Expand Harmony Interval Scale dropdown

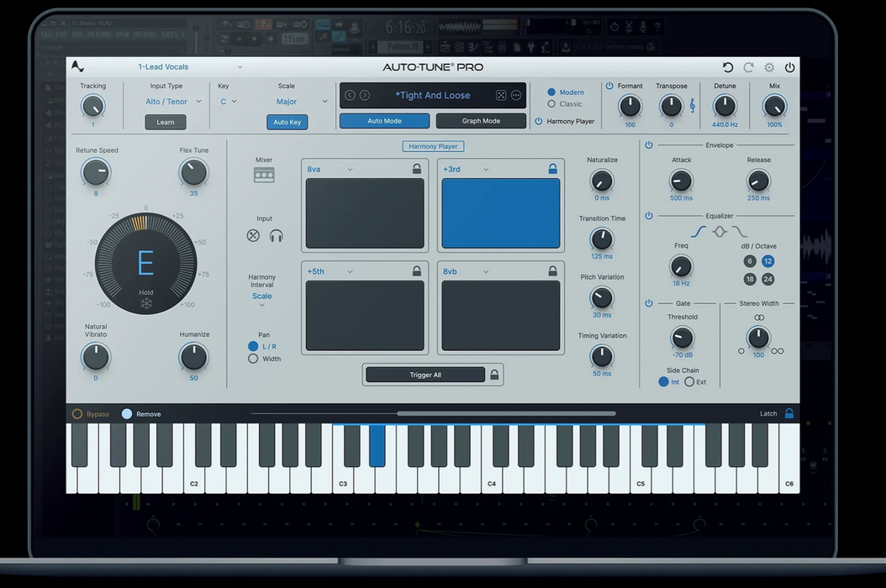click(262, 299)
